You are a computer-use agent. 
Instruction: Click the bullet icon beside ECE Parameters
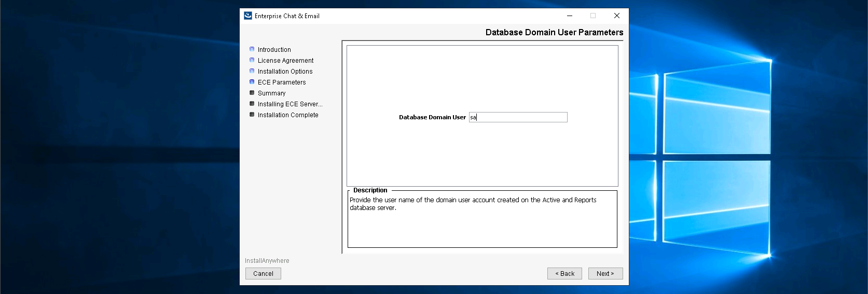(252, 82)
